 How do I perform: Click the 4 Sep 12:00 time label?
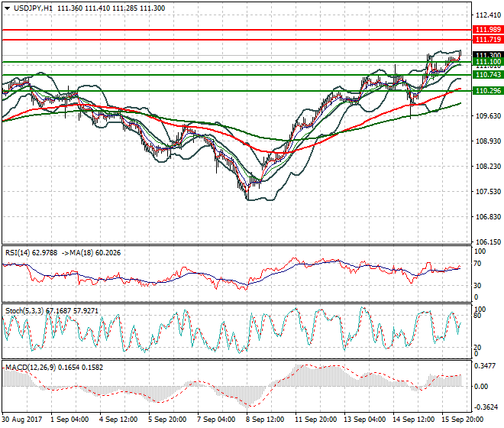(x=118, y=420)
